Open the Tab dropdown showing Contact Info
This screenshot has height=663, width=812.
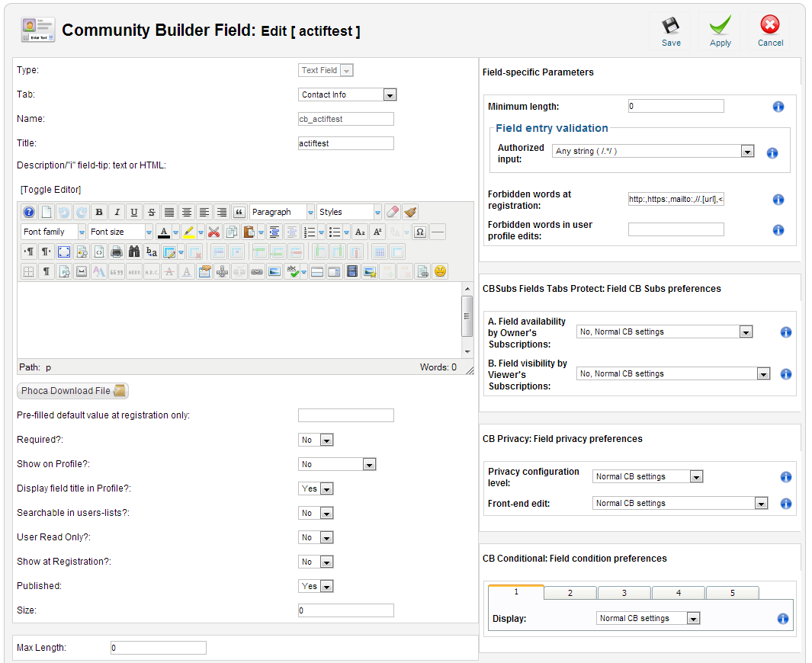(x=348, y=94)
